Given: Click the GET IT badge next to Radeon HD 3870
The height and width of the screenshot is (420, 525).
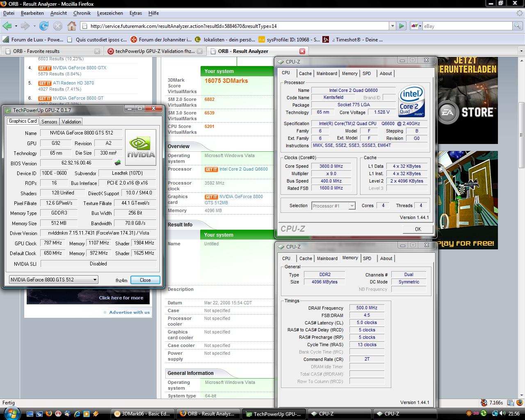Looking at the screenshot, I should 45,83.
